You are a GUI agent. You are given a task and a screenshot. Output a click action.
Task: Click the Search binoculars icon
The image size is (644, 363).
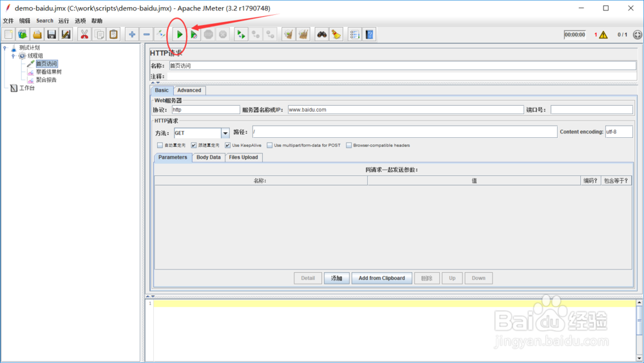coord(321,35)
